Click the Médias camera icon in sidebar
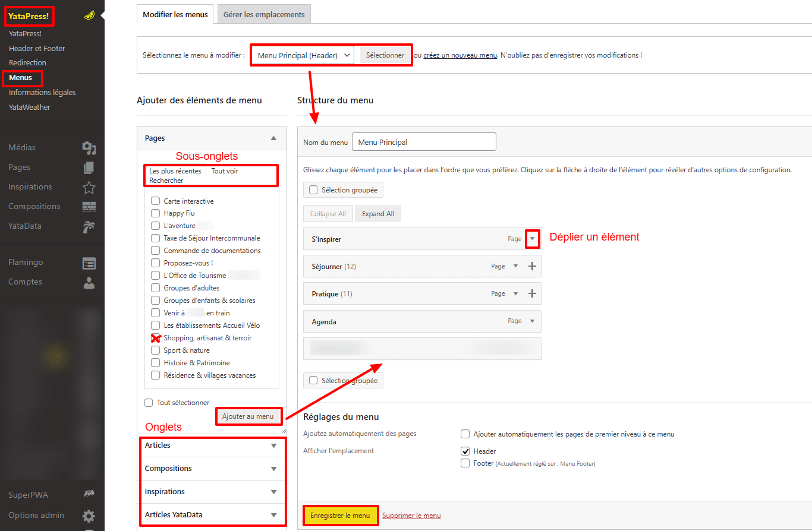 (x=89, y=148)
